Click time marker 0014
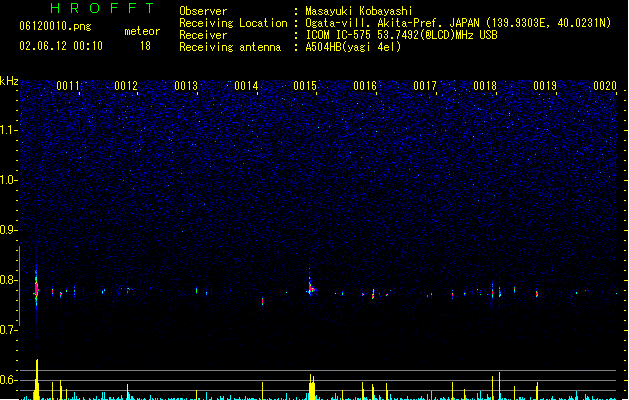Image resolution: width=629 pixels, height=400 pixels. click(x=246, y=86)
